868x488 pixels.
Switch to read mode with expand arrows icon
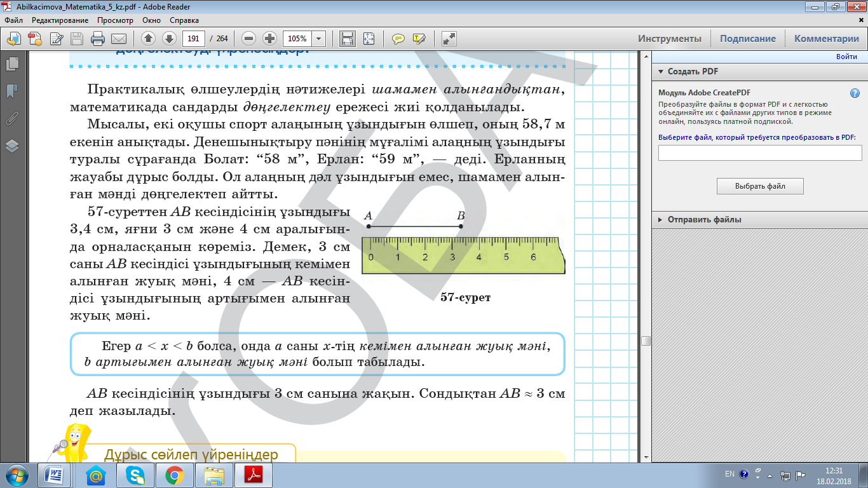pyautogui.click(x=449, y=39)
